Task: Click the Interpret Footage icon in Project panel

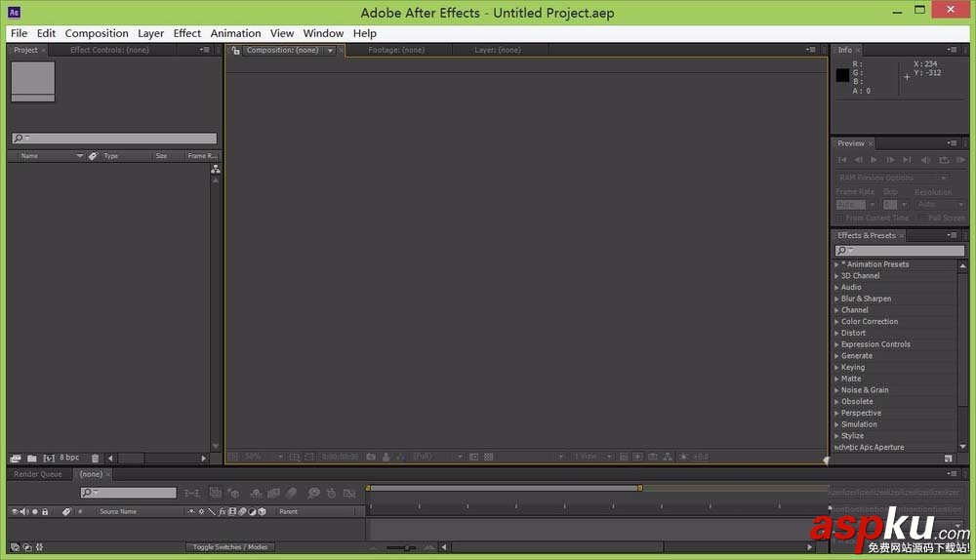Action: [16, 459]
